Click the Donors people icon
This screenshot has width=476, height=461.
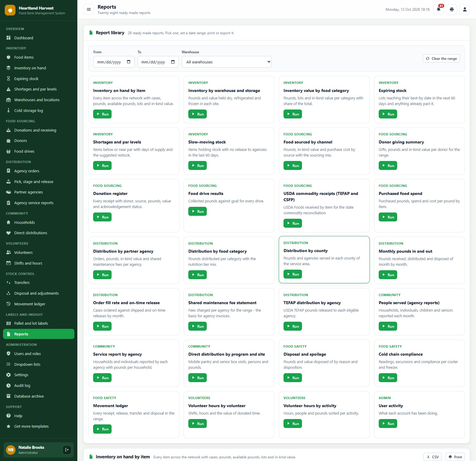9,140
